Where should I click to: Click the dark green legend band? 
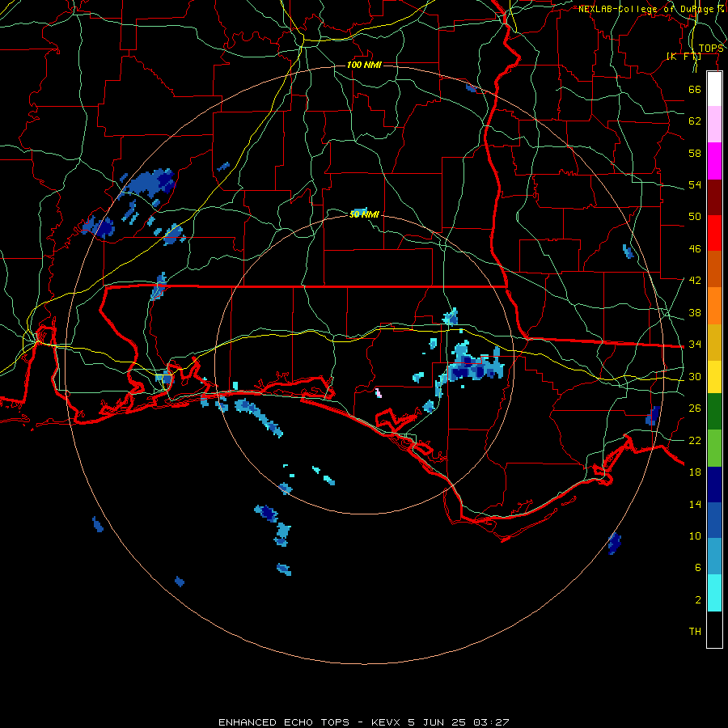coord(714,412)
